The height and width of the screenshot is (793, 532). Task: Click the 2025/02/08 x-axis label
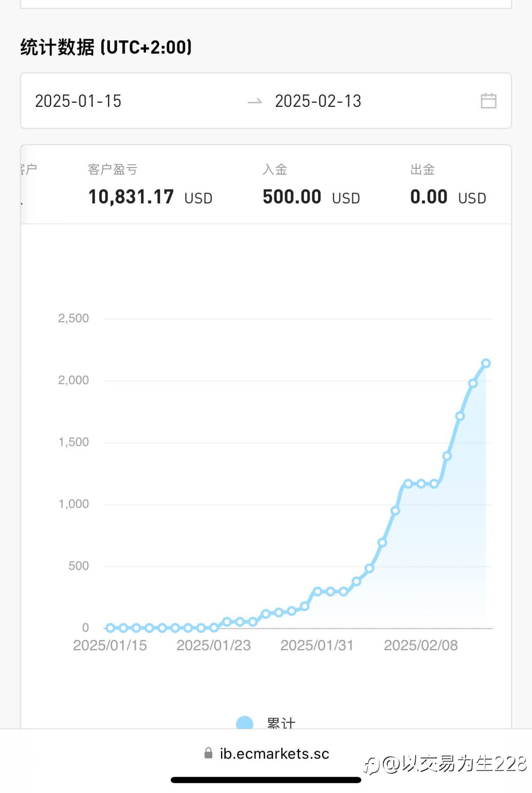421,645
